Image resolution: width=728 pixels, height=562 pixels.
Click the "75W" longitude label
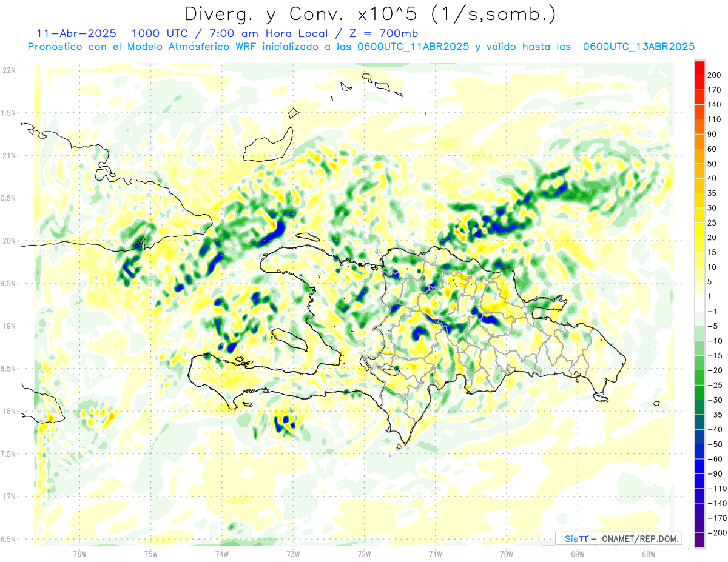point(150,554)
